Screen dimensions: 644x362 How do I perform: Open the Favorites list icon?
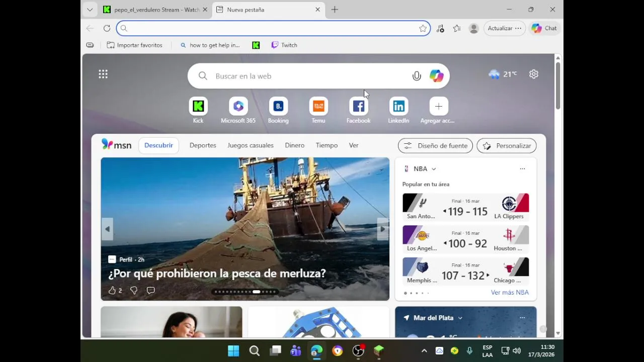tap(457, 29)
